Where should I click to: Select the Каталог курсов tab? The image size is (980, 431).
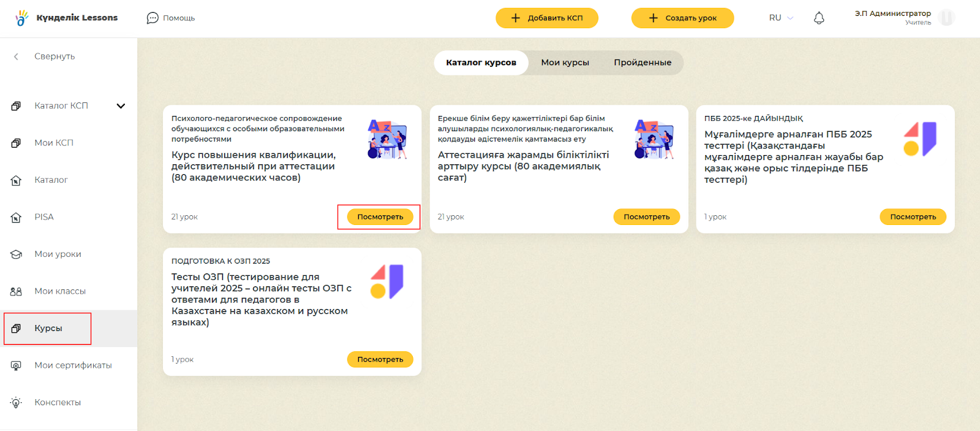(x=481, y=63)
